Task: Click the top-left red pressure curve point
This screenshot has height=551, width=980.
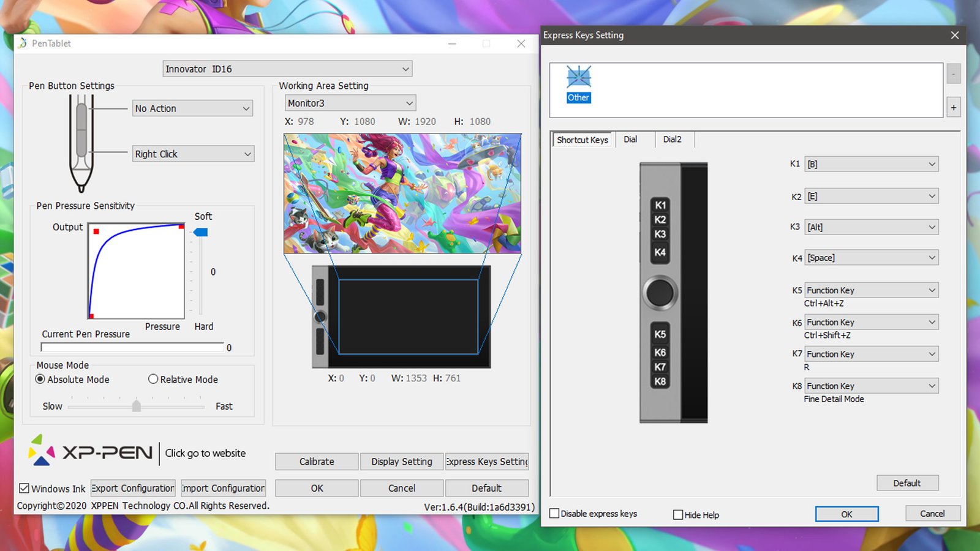Action: click(x=96, y=231)
